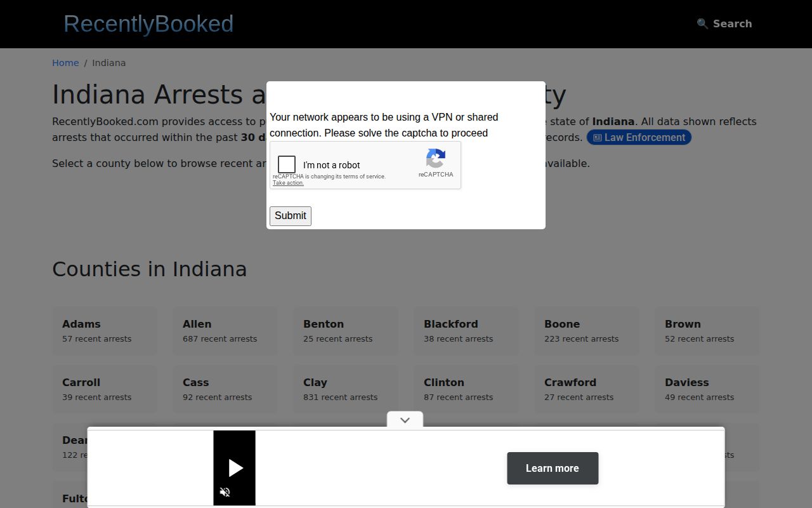Screen dimensions: 812x508
Task: Unmute the ad video speaker icon
Action: (225, 492)
